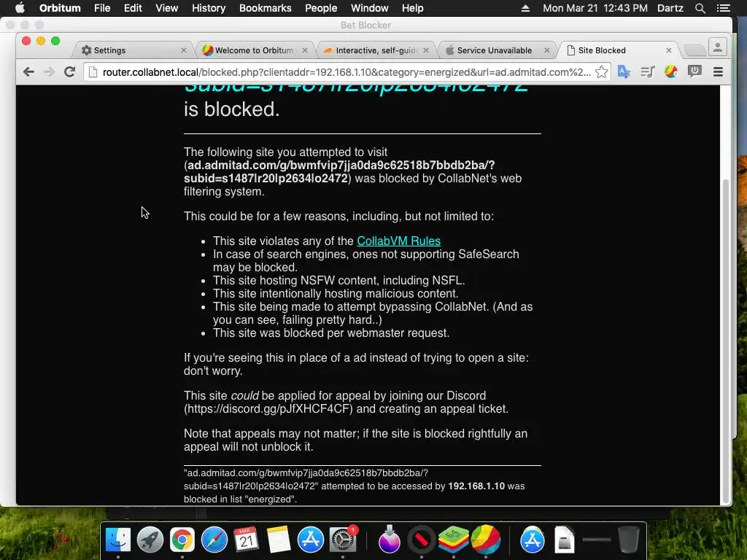
Task: Open the File menu
Action: pyautogui.click(x=102, y=8)
